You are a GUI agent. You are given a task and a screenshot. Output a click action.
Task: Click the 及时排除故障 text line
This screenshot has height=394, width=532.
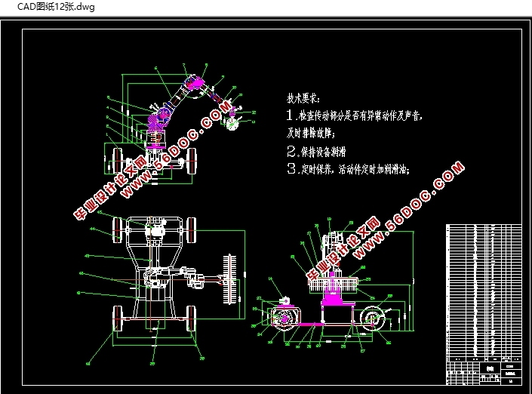pos(311,133)
